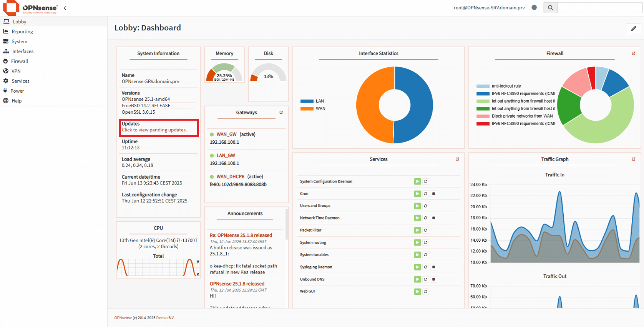Restart Packet Filter service
Viewport: 644px width, 327px height.
[x=426, y=230]
